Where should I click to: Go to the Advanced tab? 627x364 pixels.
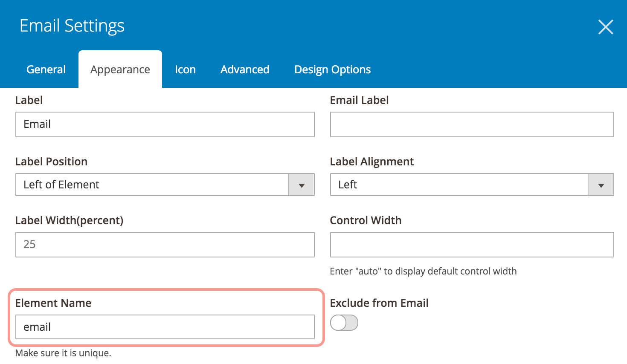[x=245, y=69]
